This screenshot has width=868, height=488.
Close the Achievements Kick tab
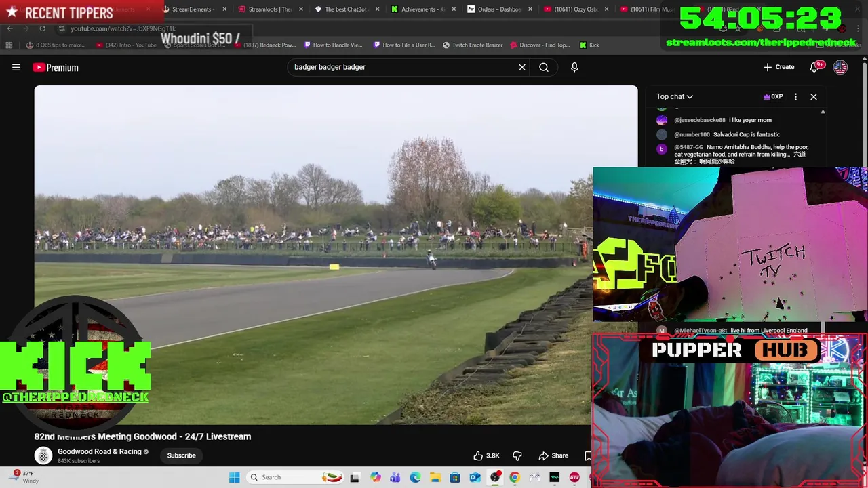click(x=454, y=9)
